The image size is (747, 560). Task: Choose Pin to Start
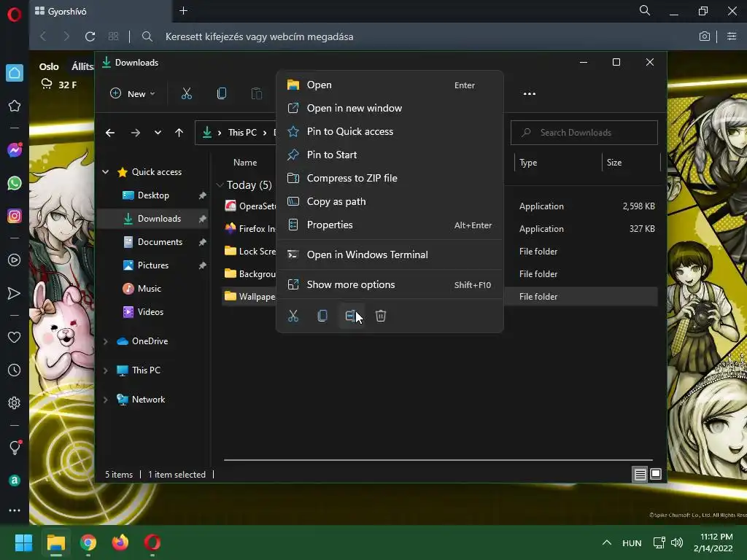coord(390,155)
